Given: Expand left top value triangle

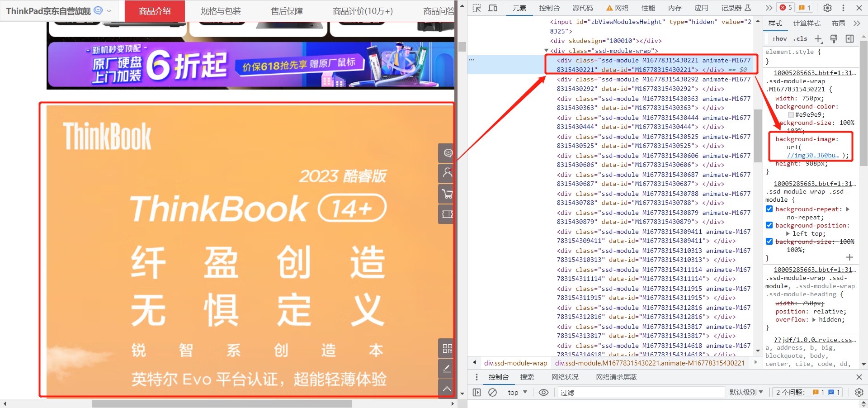Looking at the screenshot, I should pos(788,233).
